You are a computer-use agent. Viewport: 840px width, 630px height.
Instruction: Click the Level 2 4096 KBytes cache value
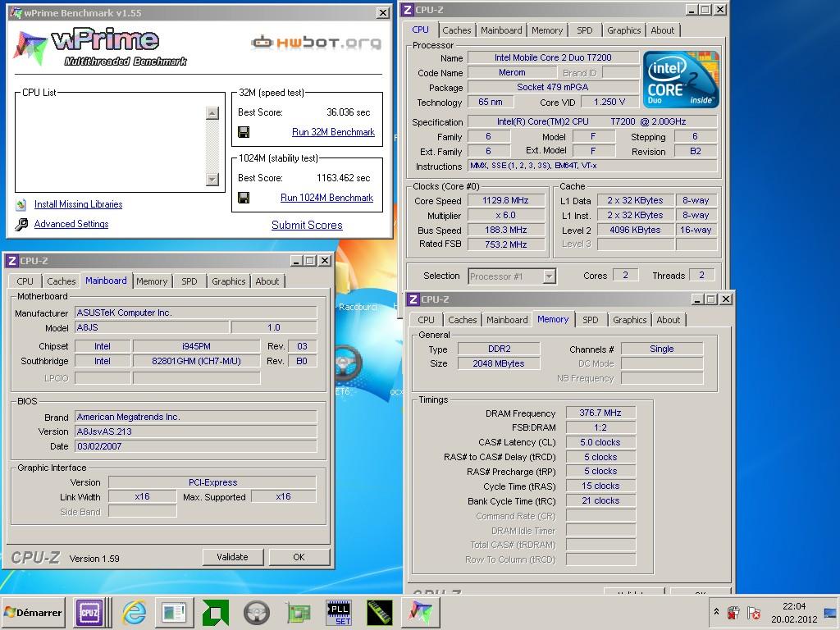coord(635,230)
